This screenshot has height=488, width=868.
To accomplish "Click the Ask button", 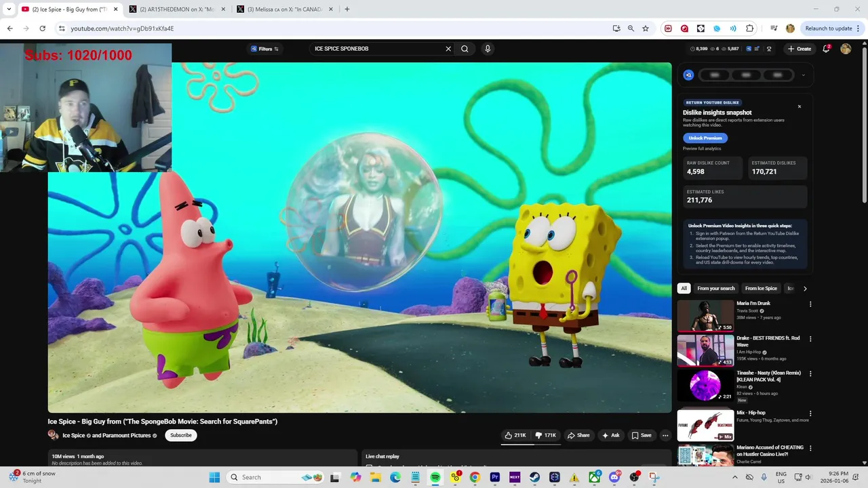I will (610, 435).
